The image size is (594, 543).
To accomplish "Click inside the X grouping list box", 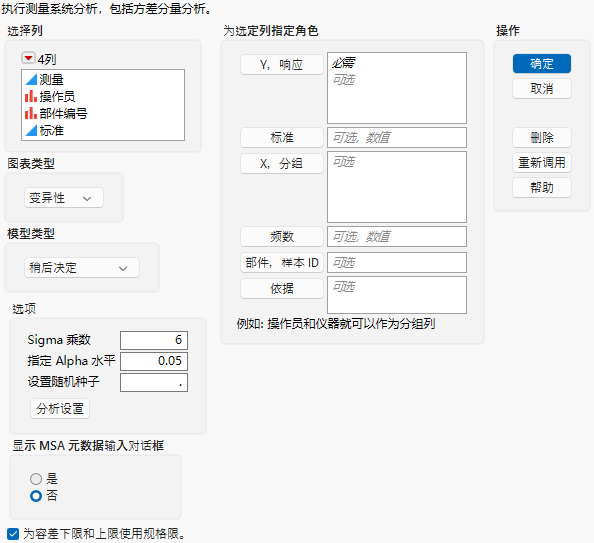I will click(397, 187).
